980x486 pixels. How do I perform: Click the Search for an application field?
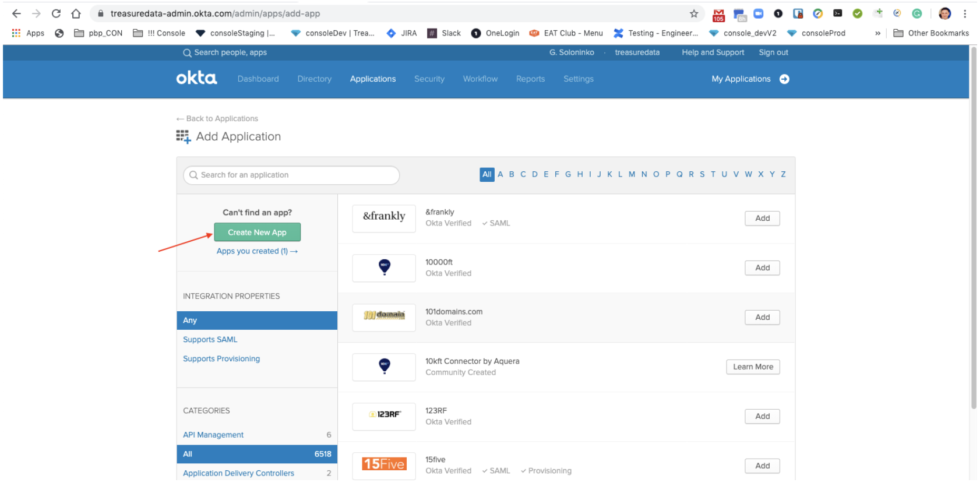coord(291,175)
